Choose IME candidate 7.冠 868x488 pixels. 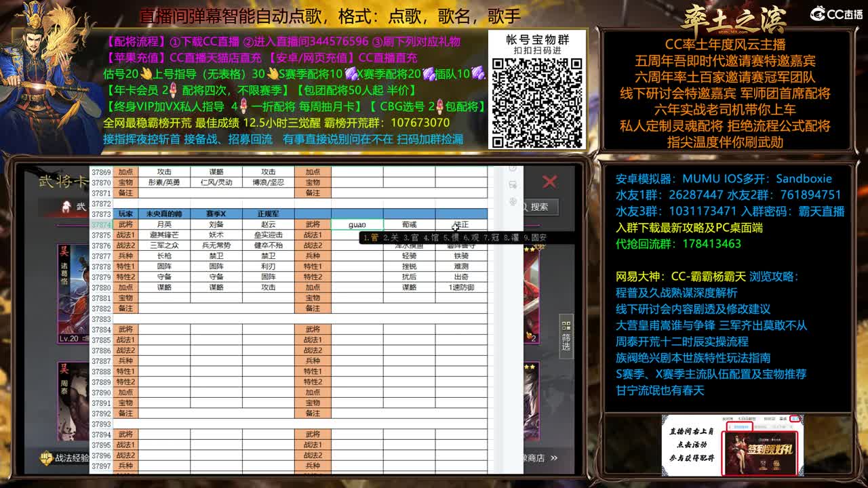[x=491, y=237]
